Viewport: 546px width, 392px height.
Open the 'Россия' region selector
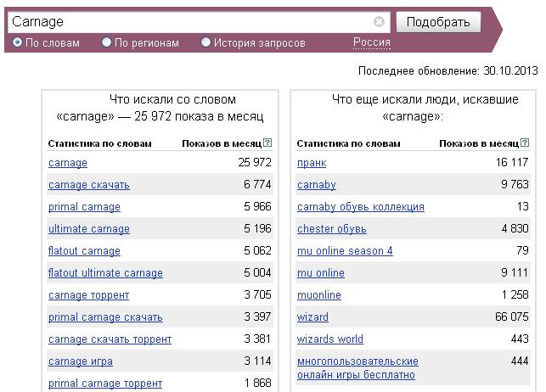pos(371,42)
